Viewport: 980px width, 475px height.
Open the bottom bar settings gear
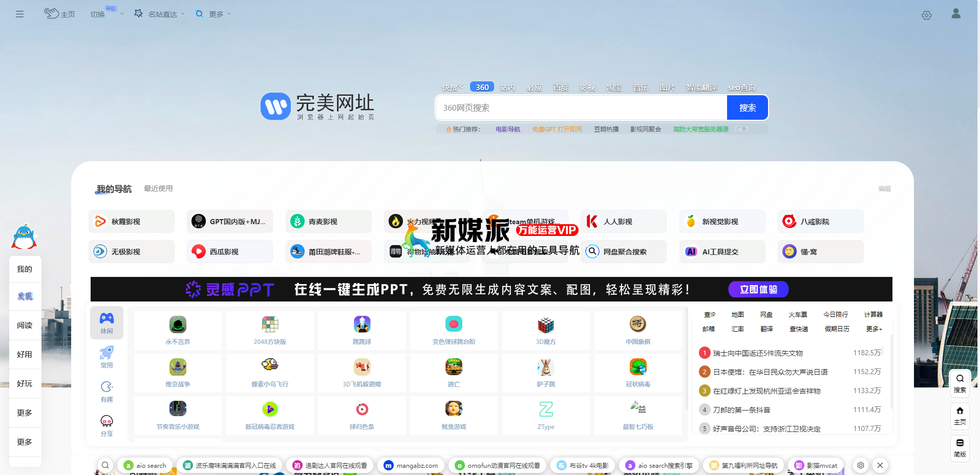tap(861, 465)
